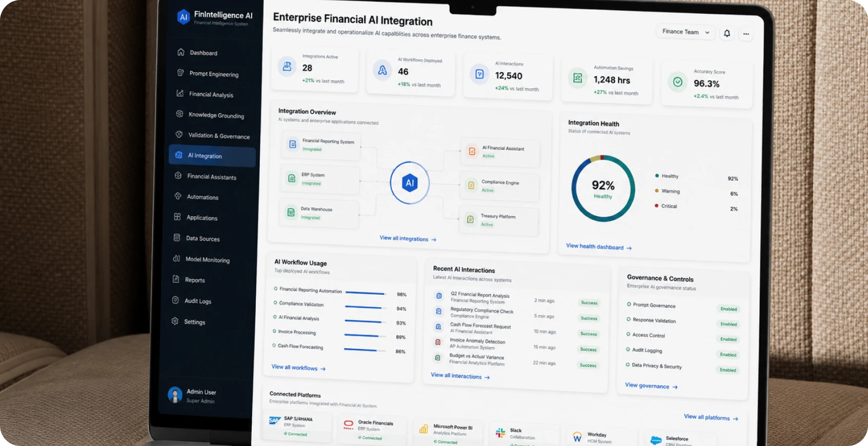The width and height of the screenshot is (868, 446).
Task: Click Cash Flow Forecasting progress bar
Action: [x=365, y=350]
